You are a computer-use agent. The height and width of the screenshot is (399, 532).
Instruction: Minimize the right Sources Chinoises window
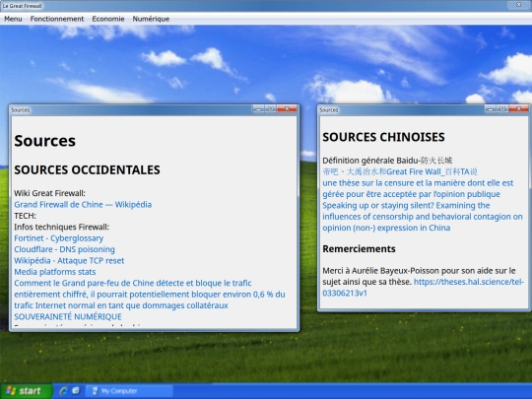(491, 109)
